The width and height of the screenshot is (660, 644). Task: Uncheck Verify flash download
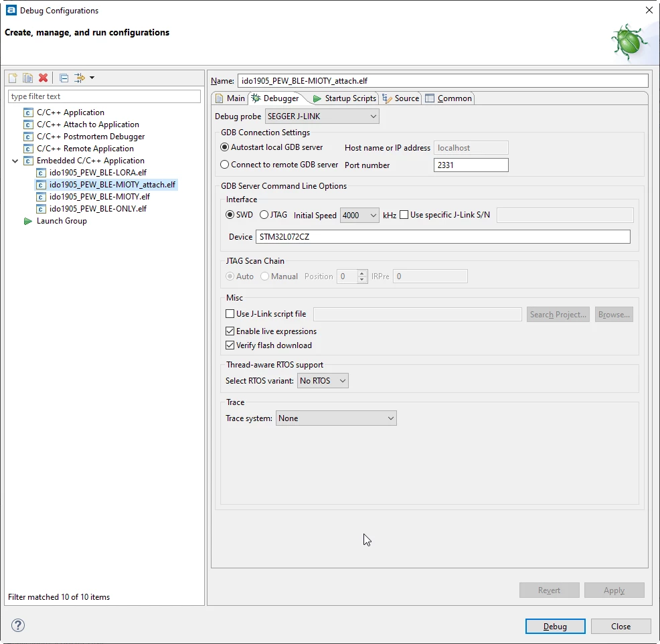230,345
